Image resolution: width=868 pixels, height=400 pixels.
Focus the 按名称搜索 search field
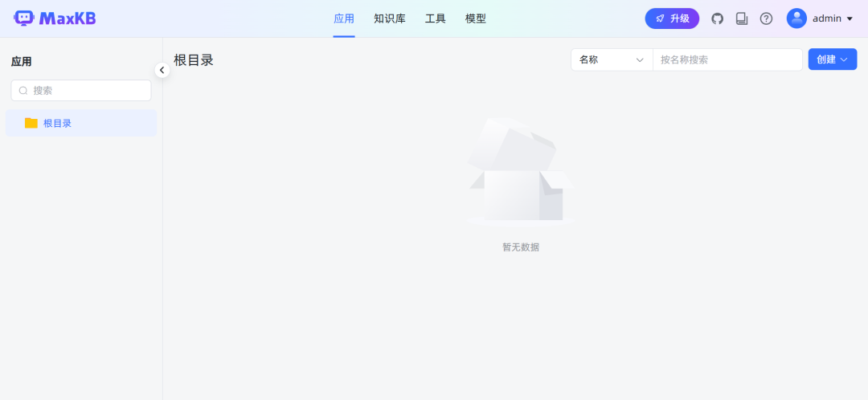(x=727, y=59)
